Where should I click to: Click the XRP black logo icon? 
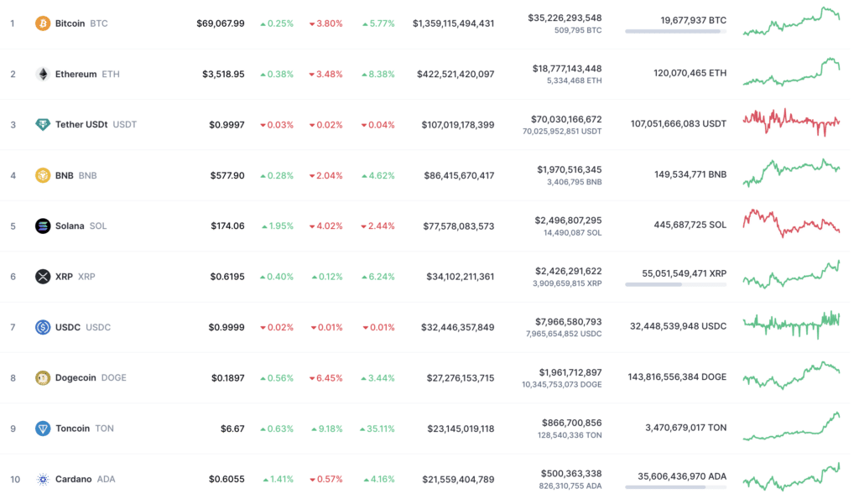[43, 277]
